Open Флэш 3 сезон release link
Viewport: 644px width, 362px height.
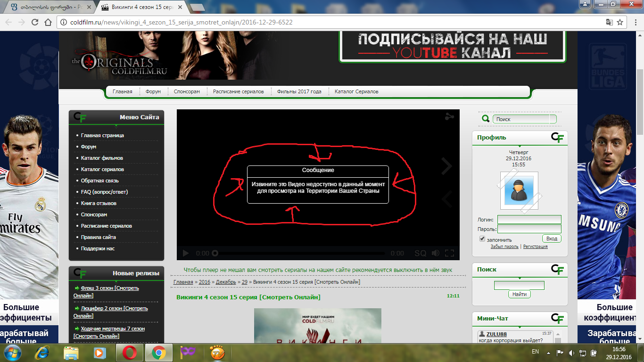pyautogui.click(x=107, y=292)
